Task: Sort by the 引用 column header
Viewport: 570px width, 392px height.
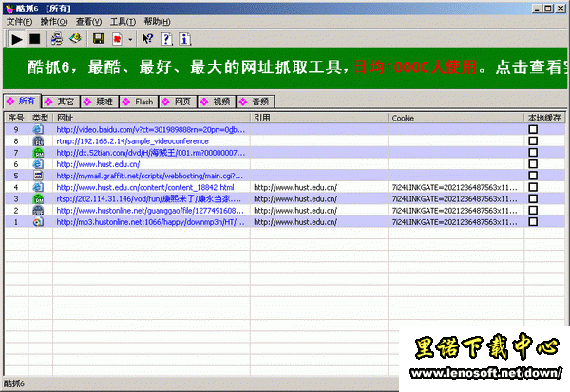Action: pyautogui.click(x=319, y=118)
